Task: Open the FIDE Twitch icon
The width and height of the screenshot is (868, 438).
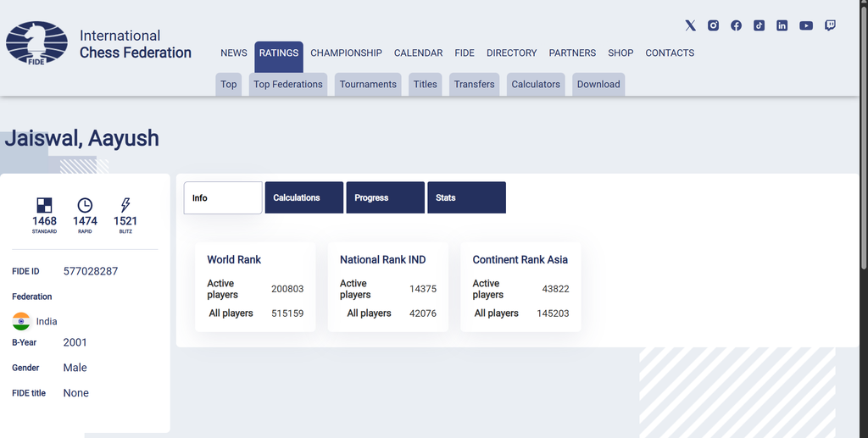Action: click(831, 25)
